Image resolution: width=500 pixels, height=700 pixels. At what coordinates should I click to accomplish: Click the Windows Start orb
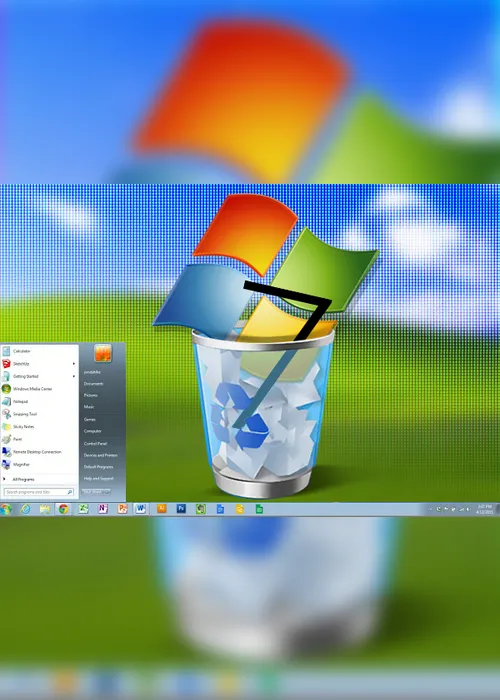click(x=5, y=509)
